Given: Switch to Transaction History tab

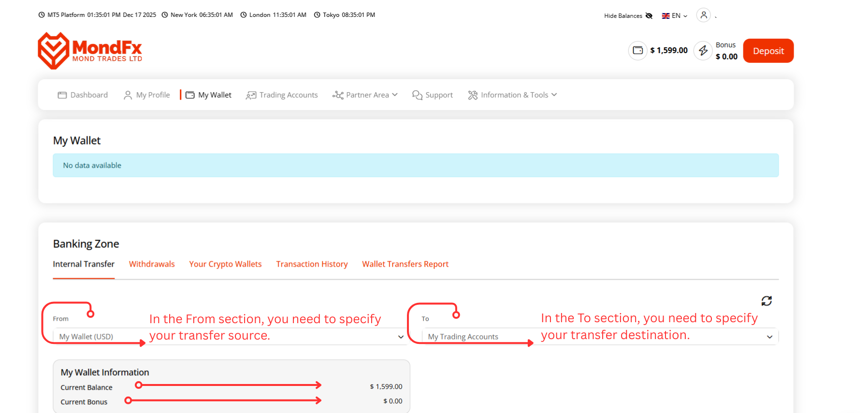Looking at the screenshot, I should click(x=312, y=264).
